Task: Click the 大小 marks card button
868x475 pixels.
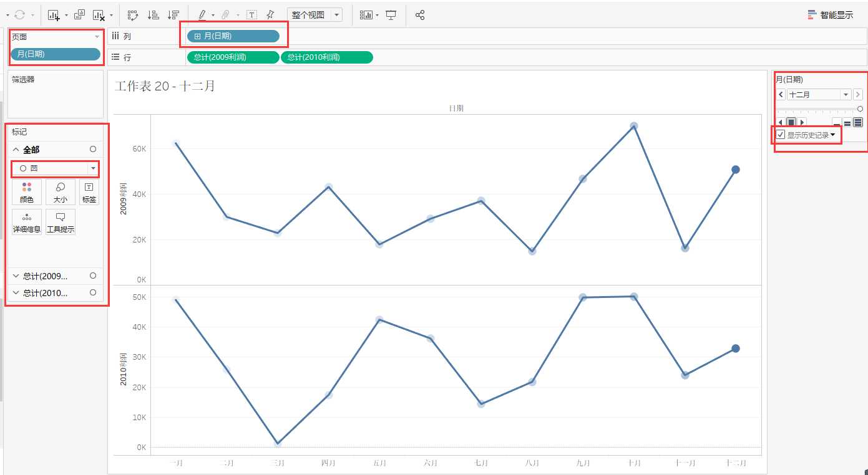Action: (61, 192)
